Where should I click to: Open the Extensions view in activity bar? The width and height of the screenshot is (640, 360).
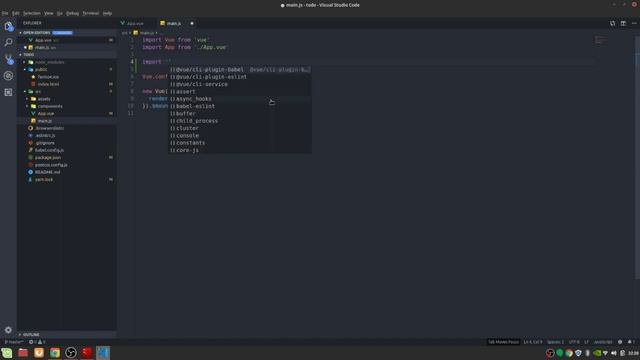[8, 93]
